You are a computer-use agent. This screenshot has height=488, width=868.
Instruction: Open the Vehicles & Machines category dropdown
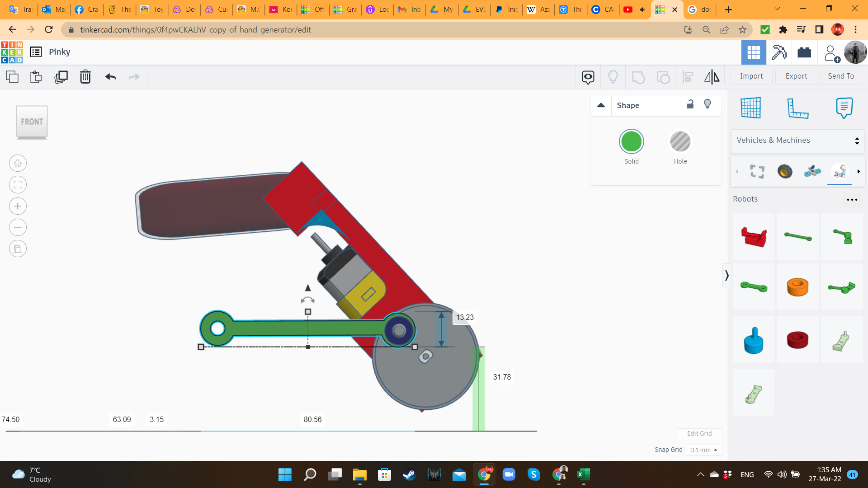(797, 141)
